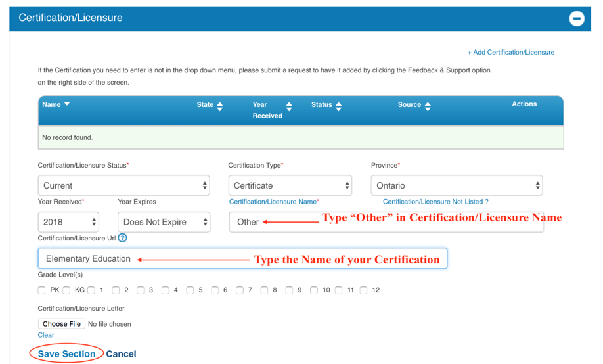
Task: Check grade level 1 box
Action: (91, 290)
